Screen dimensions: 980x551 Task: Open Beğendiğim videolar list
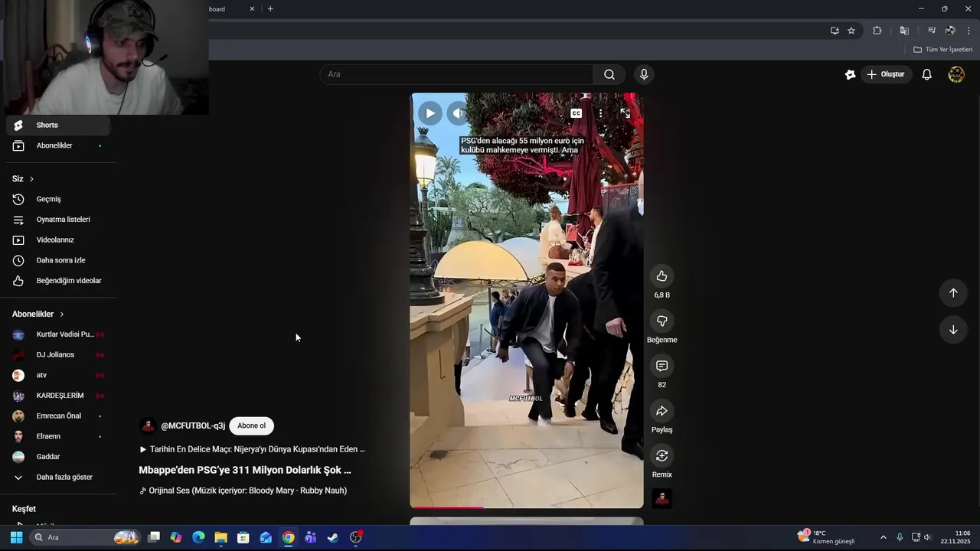[x=58, y=281]
